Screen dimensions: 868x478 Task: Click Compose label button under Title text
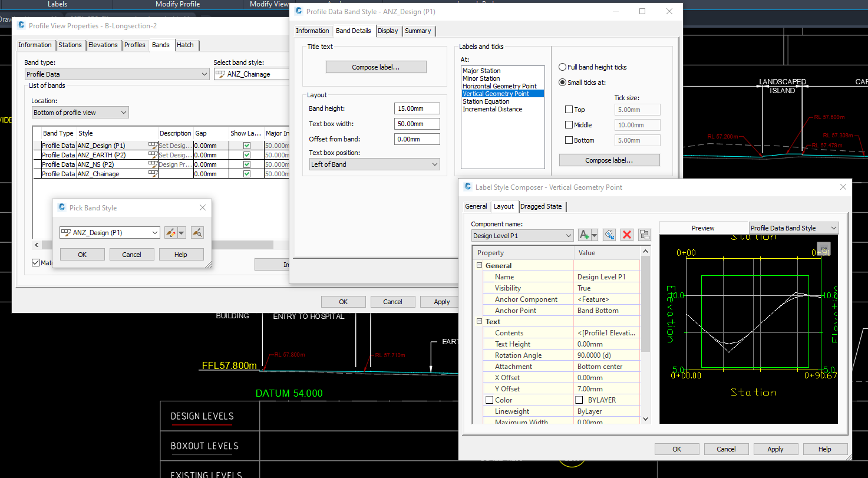(x=375, y=67)
